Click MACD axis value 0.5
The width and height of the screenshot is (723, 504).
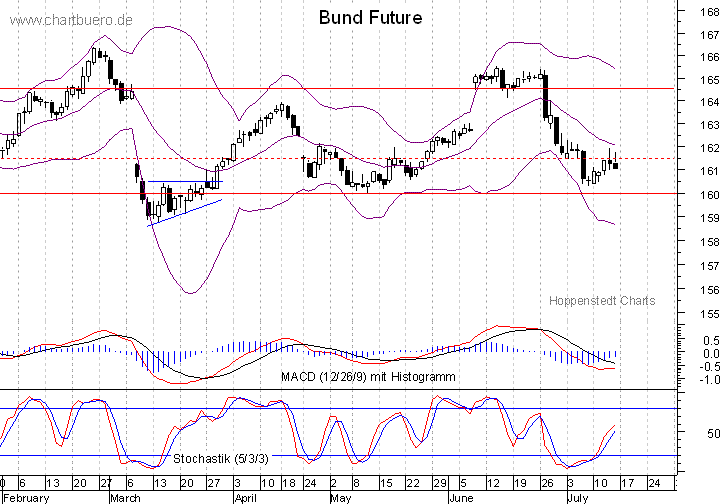click(x=711, y=340)
